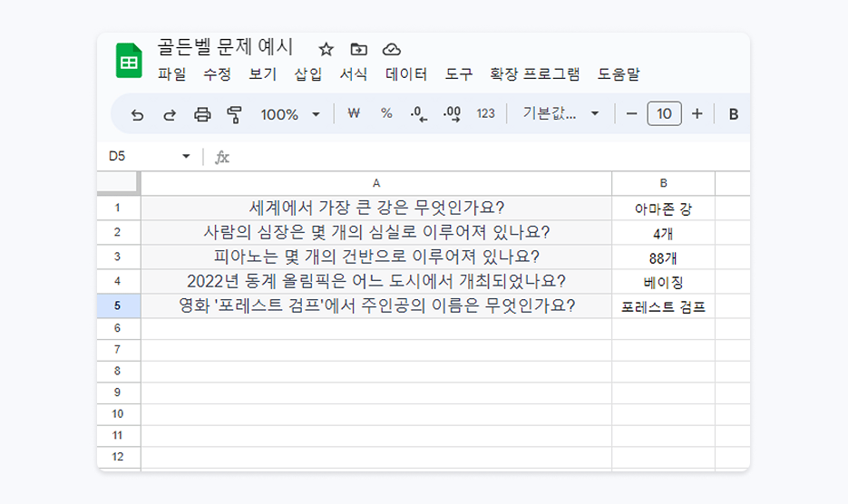Select all cells via corner box
The image size is (848, 504).
pos(118,182)
